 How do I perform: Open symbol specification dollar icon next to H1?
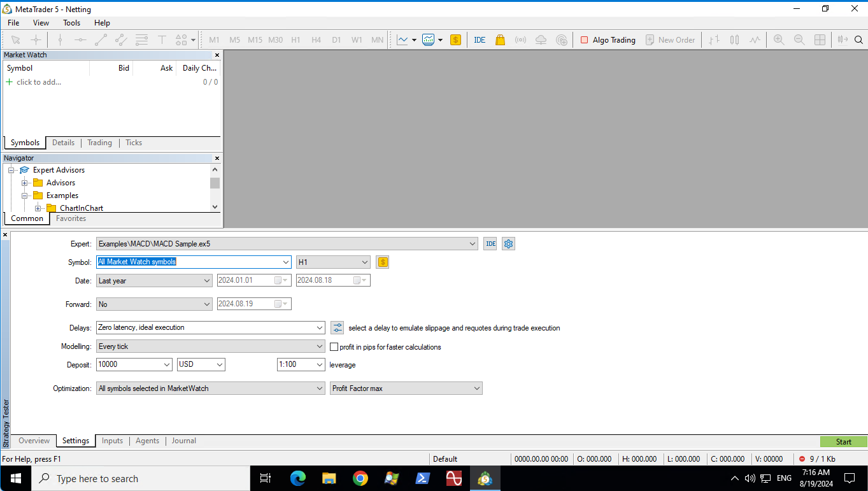382,262
